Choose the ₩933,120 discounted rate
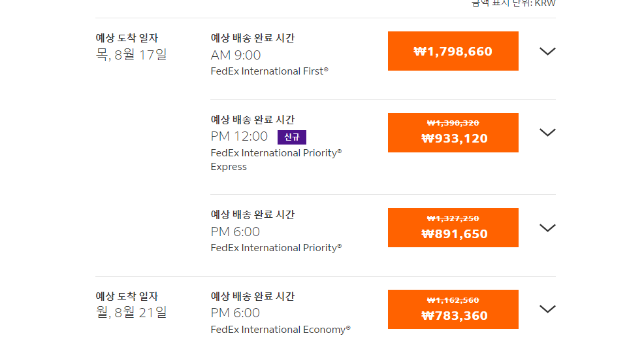The height and width of the screenshot is (346, 644). click(x=453, y=133)
